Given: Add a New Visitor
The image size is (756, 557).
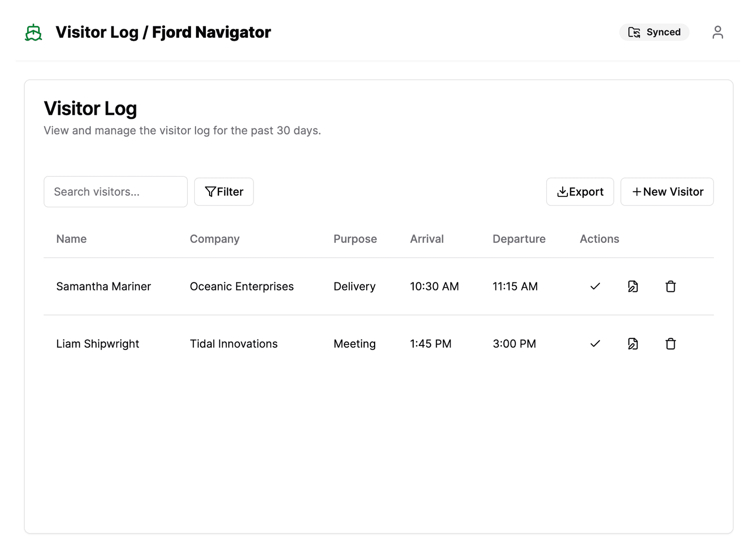Looking at the screenshot, I should pyautogui.click(x=667, y=192).
